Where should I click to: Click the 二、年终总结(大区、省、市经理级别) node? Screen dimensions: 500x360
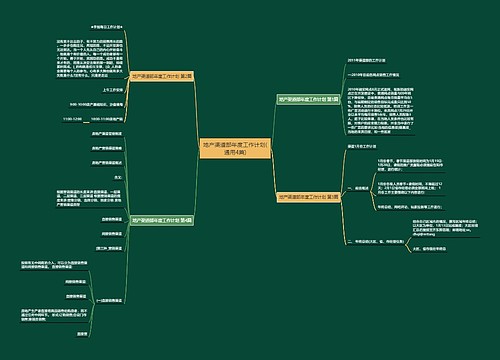[375, 241]
